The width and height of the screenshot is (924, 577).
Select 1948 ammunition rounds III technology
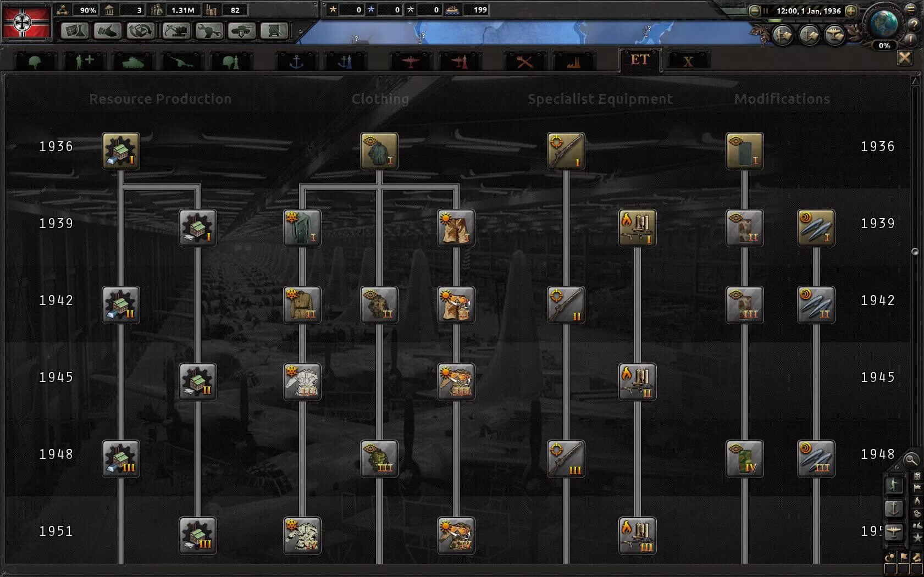[816, 458]
